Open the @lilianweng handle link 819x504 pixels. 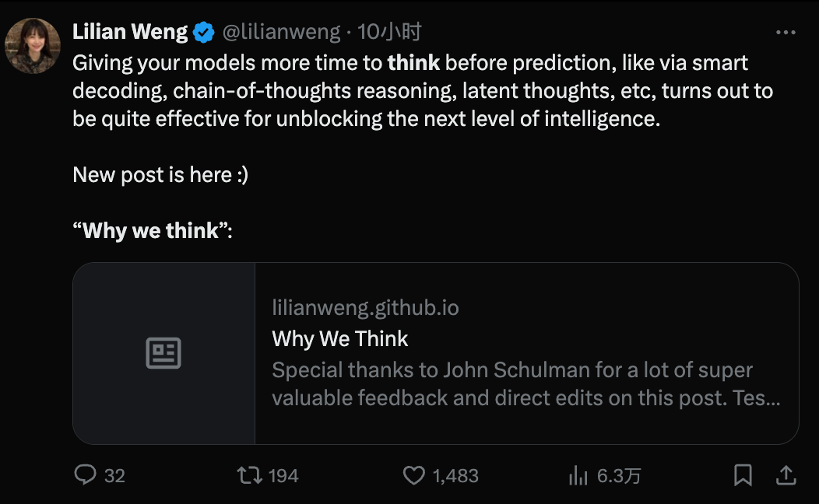pos(282,32)
